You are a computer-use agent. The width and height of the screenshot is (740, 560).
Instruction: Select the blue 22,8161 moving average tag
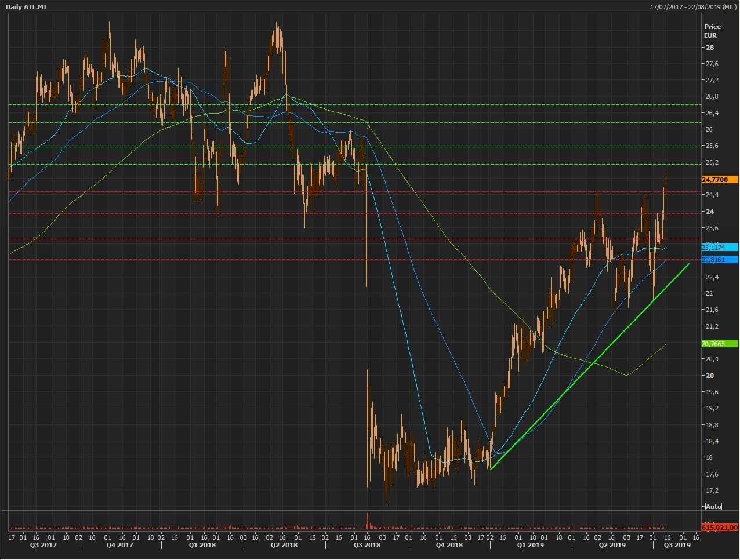click(719, 260)
